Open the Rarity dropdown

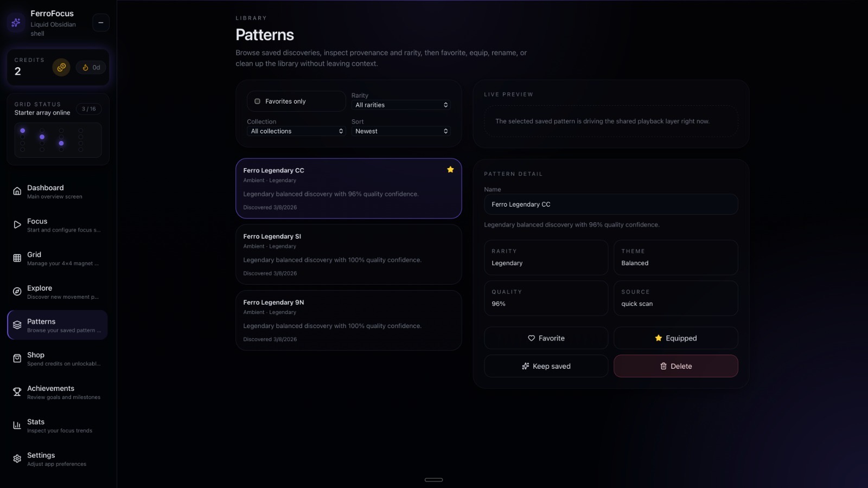401,105
